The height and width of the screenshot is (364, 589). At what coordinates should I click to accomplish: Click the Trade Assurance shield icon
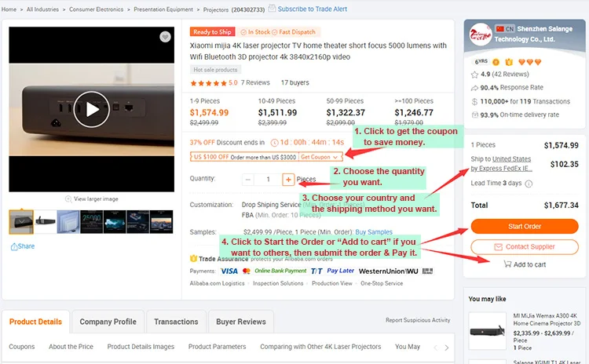tap(193, 258)
